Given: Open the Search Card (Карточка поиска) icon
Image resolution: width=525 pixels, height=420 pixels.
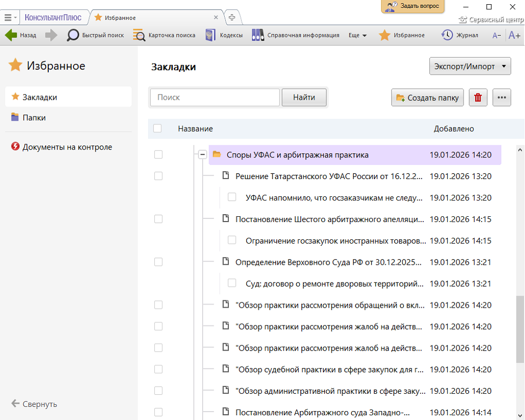Looking at the screenshot, I should click(139, 35).
